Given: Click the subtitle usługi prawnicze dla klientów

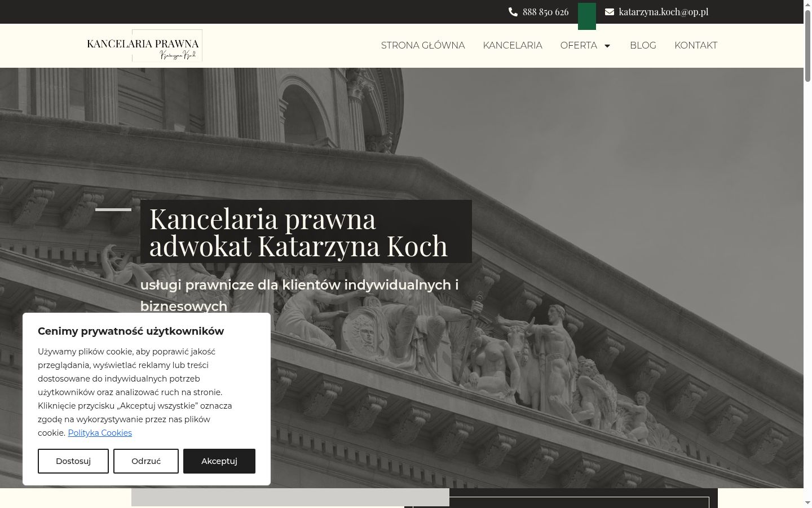Looking at the screenshot, I should (x=299, y=295).
